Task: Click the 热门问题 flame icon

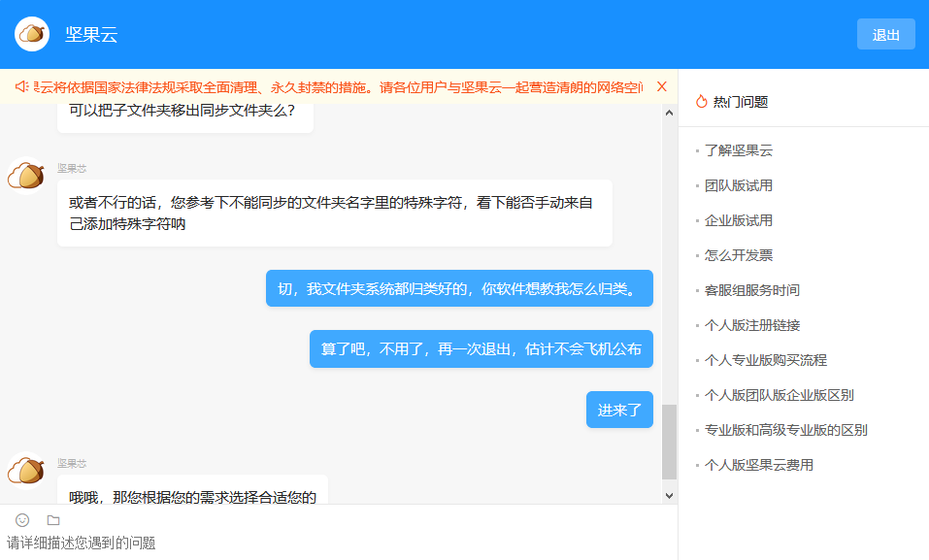Action: point(702,101)
